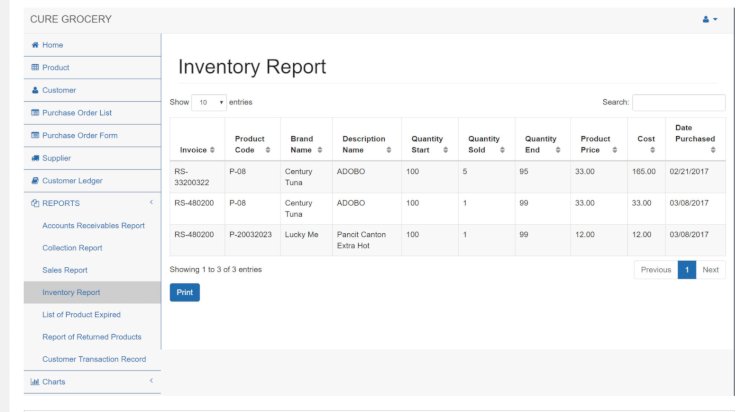
Task: Open the user account icon menu
Action: click(x=706, y=19)
